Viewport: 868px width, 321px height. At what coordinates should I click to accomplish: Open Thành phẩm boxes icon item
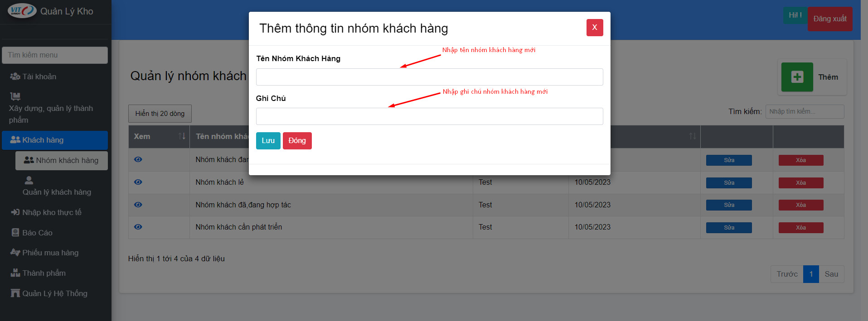[x=15, y=273]
